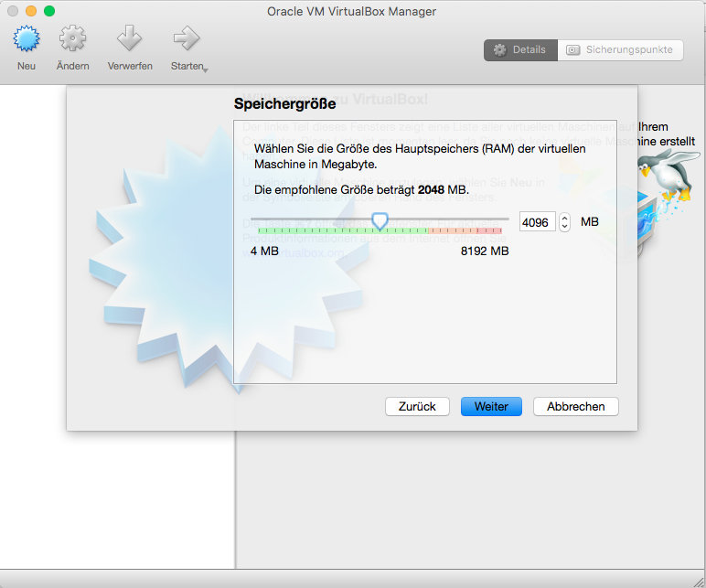Image resolution: width=706 pixels, height=588 pixels.
Task: Click the memory field showing 4096
Action: pos(537,221)
